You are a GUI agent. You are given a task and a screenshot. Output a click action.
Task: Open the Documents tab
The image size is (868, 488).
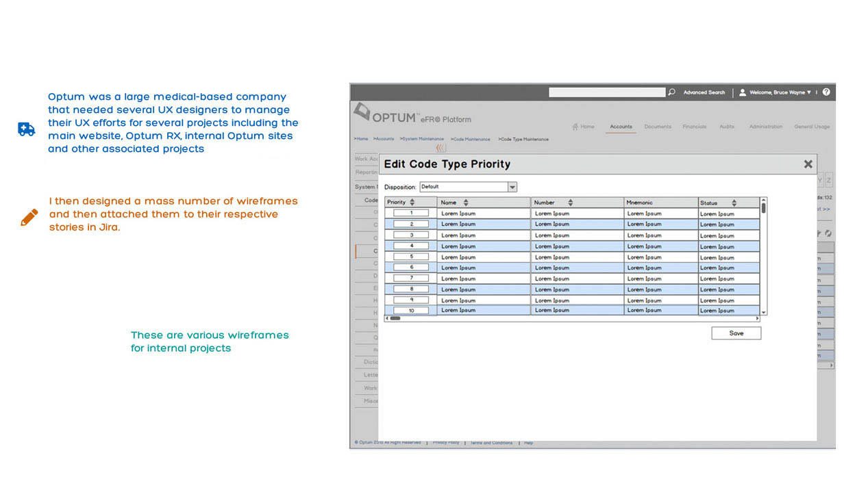tap(658, 127)
